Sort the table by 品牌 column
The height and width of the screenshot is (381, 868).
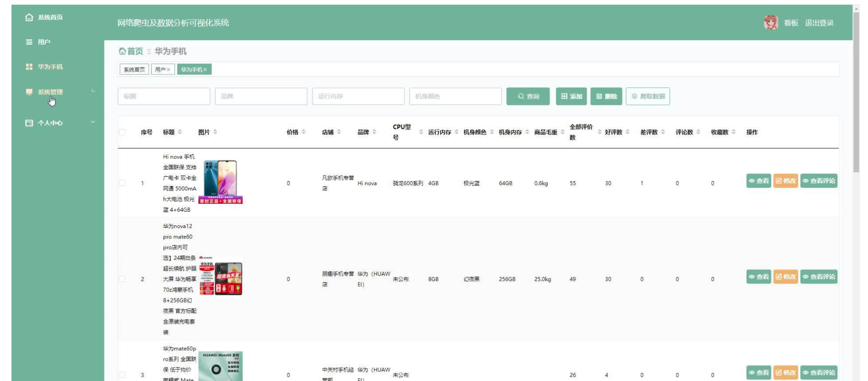click(x=374, y=132)
